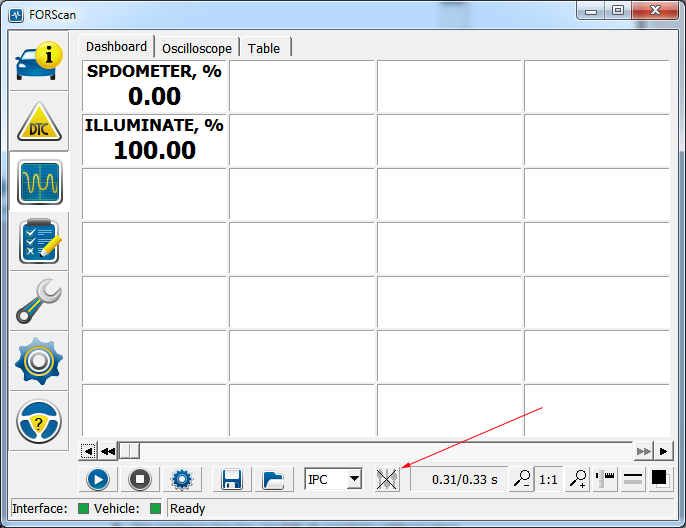Load a saved log using folder icon

click(272, 479)
